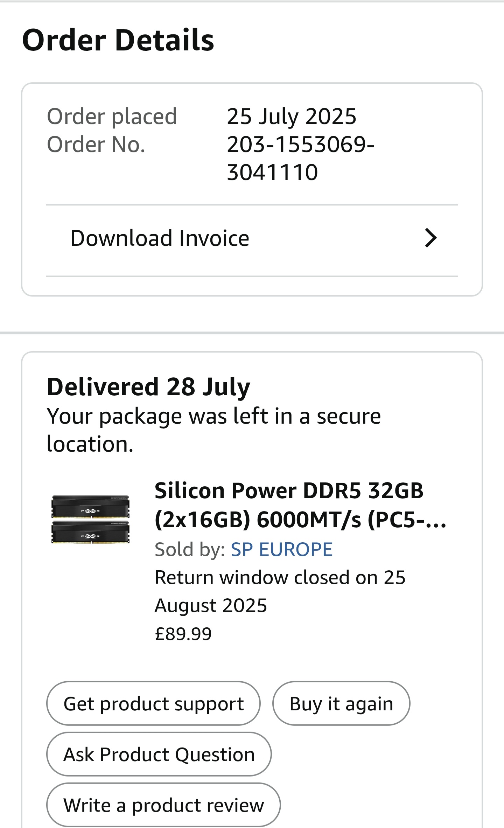Open the Silicon Power DDR5 32GB product title

coord(289,490)
